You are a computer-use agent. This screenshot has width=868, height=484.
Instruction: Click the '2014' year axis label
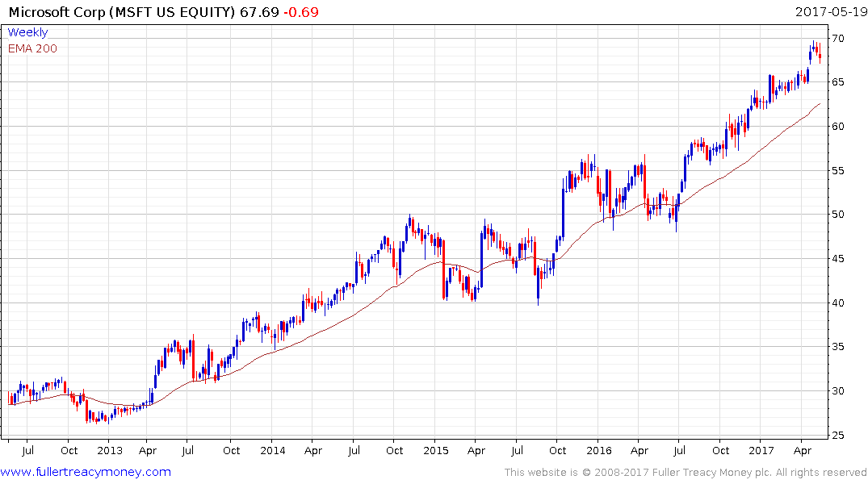(273, 450)
